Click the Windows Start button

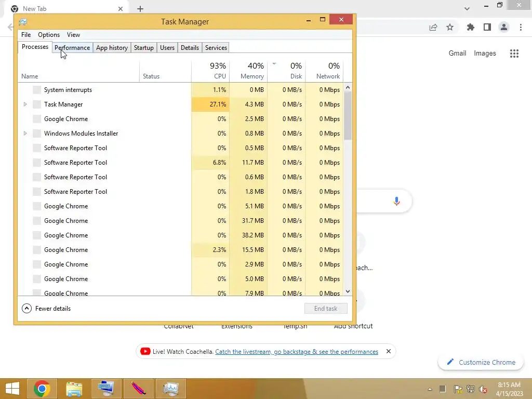click(12, 389)
